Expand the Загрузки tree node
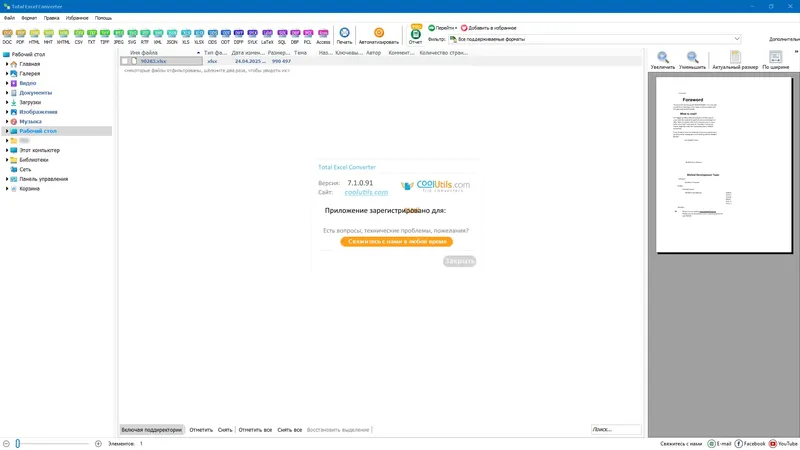 tap(7, 103)
